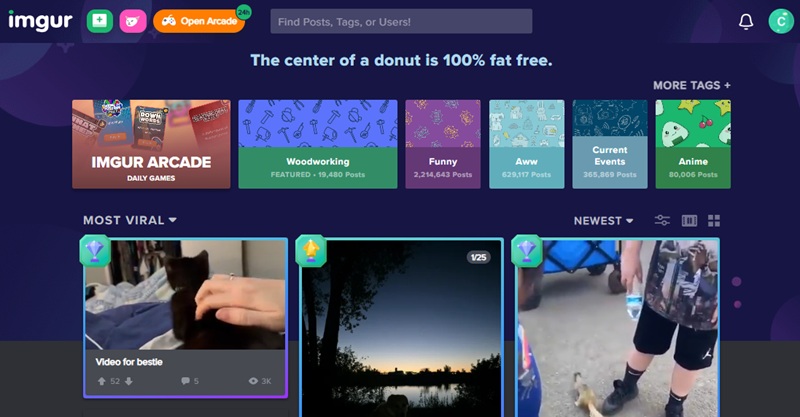The image size is (800, 417).
Task: Open the notifications bell icon
Action: 746,21
